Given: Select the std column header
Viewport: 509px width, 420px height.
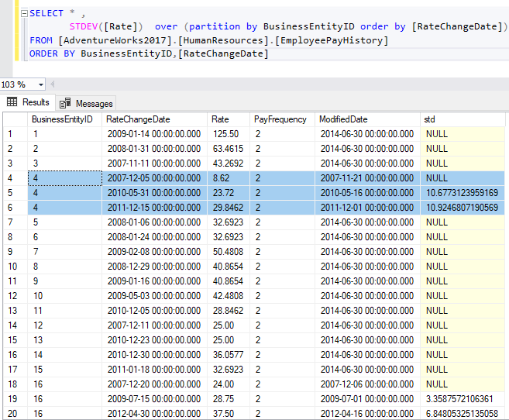Looking at the screenshot, I should [463, 119].
